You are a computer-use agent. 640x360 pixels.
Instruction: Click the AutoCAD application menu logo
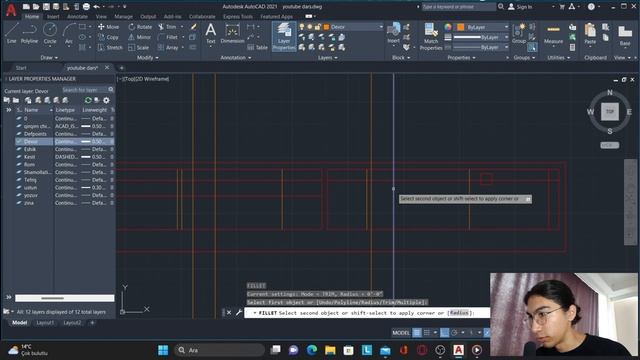coord(11,10)
